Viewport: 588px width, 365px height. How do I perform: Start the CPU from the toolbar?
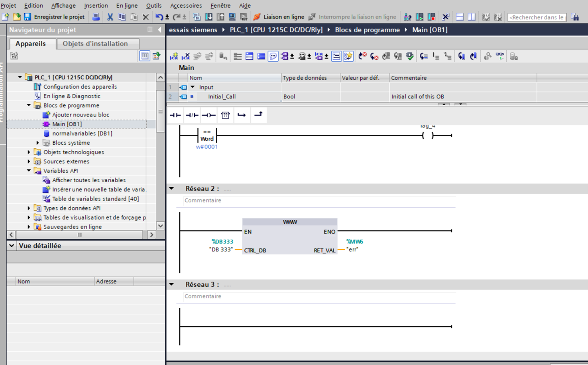pyautogui.click(x=420, y=17)
